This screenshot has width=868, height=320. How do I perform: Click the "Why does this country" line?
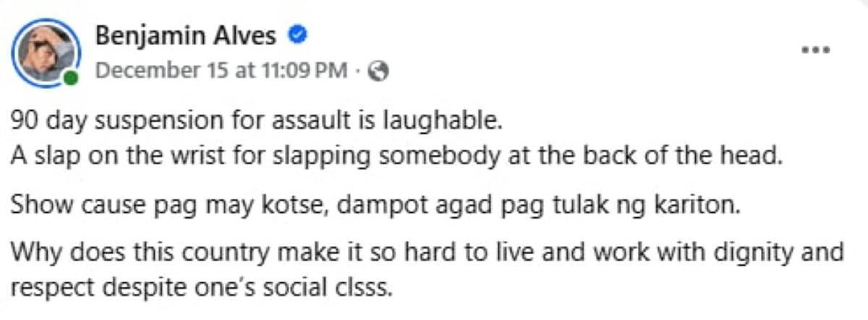tap(427, 253)
